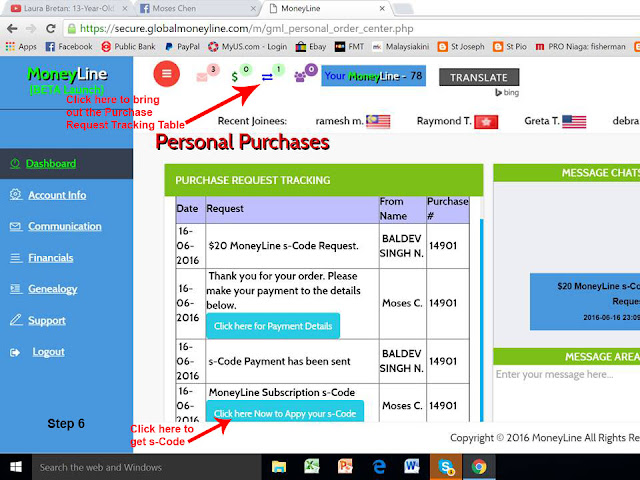Open the Malaysiakini bookmark
Viewport: 640px width, 480px height.
(401, 47)
